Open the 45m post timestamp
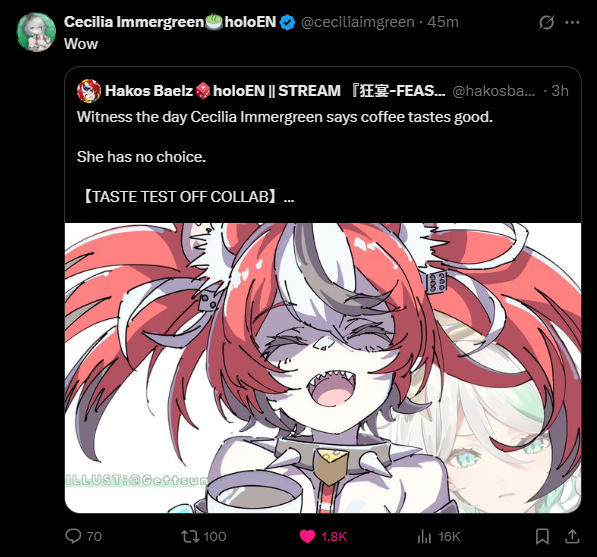Screen dimensions: 597x557 pyautogui.click(x=443, y=22)
